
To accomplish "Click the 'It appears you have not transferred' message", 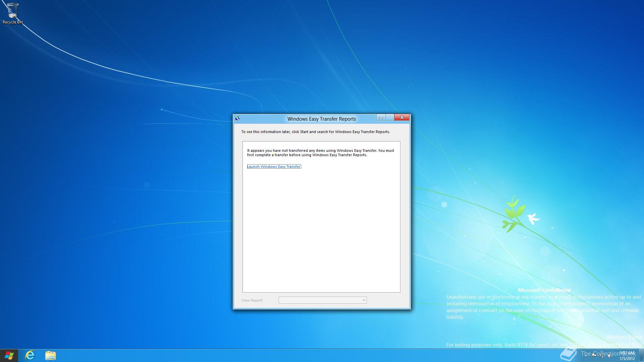I will (321, 153).
